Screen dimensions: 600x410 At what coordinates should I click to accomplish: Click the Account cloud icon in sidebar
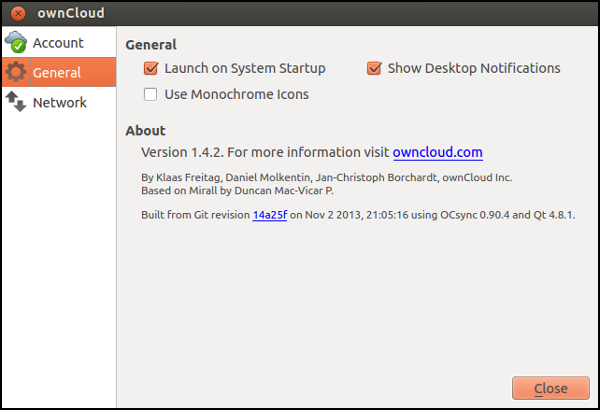[x=16, y=43]
